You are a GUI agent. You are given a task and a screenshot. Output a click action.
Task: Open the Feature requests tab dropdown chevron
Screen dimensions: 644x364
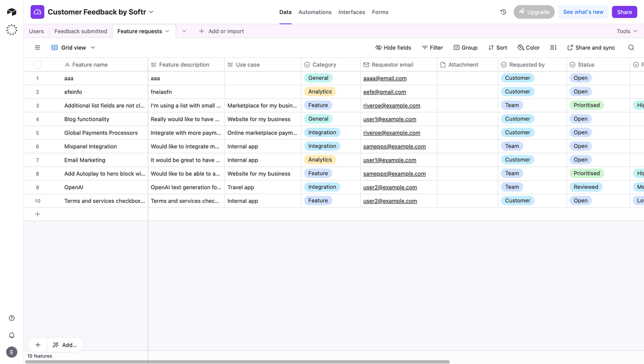[168, 31]
